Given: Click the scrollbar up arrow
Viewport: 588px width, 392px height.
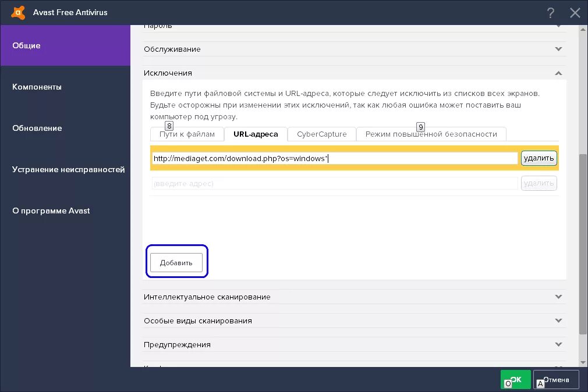Looking at the screenshot, I should [583, 29].
